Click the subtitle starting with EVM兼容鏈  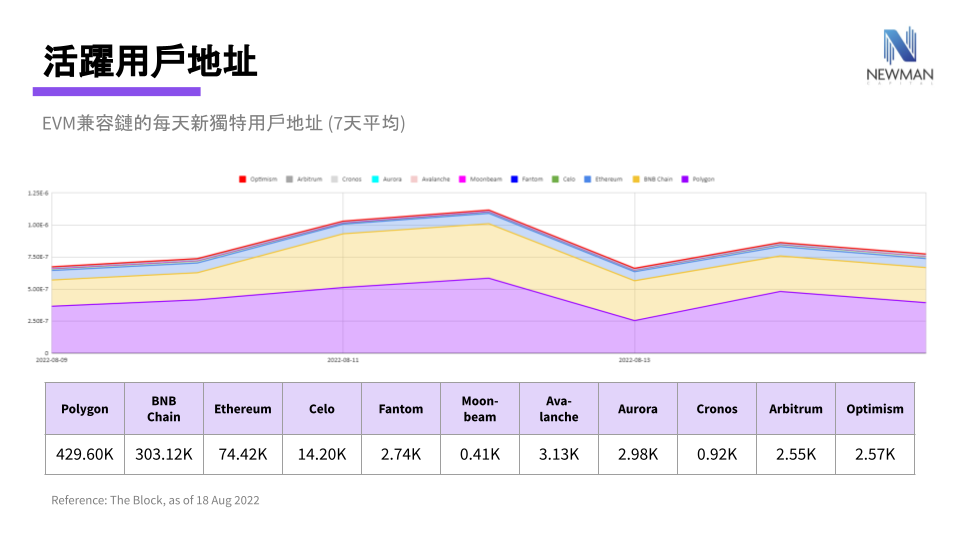pos(223,123)
